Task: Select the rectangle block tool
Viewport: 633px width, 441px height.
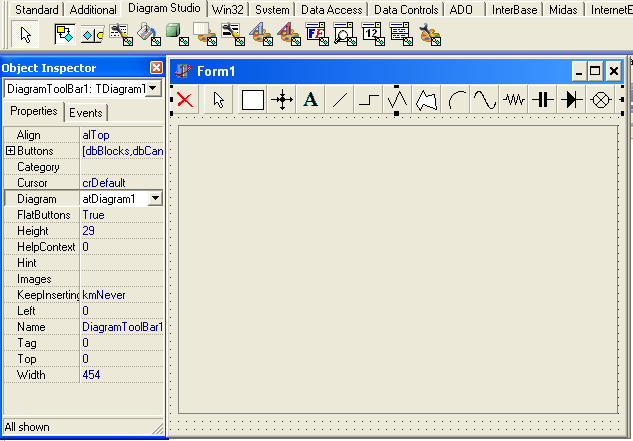Action: point(253,100)
